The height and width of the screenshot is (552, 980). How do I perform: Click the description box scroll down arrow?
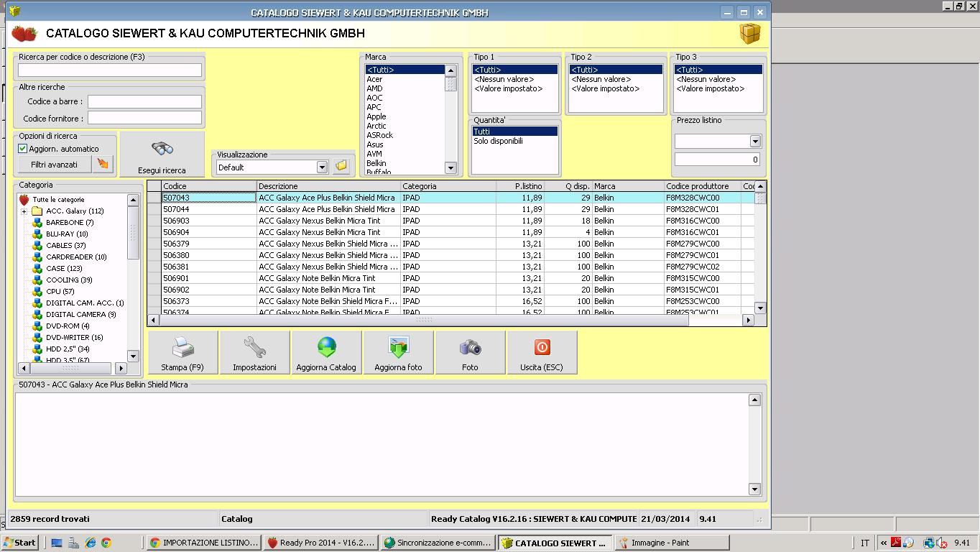[754, 489]
